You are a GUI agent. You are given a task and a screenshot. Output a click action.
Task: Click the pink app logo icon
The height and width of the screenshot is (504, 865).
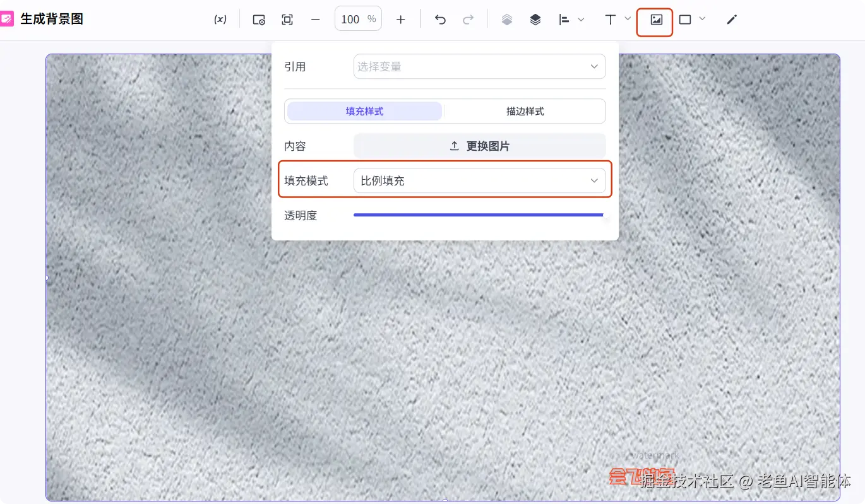click(x=6, y=19)
